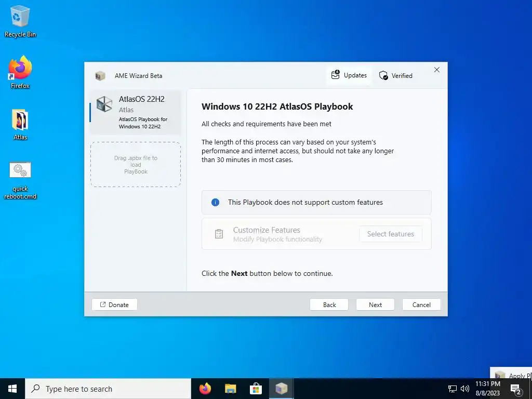The image size is (532, 399).
Task: Click 'All checks and requirements have been met' text
Action: 267,124
